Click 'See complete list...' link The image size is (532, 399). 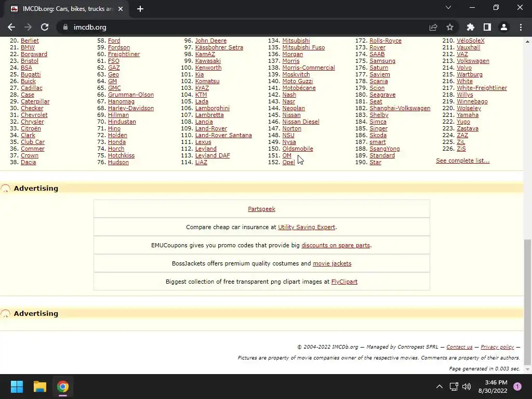(463, 161)
